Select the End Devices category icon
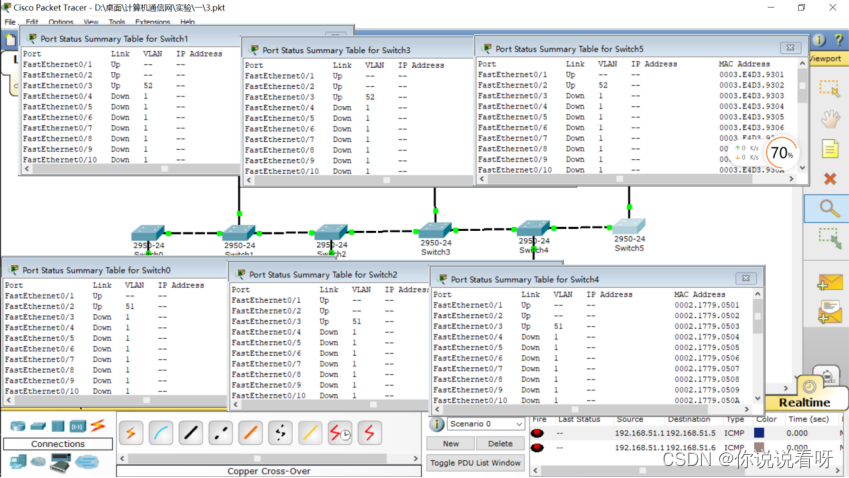849x478 pixels. click(17, 461)
